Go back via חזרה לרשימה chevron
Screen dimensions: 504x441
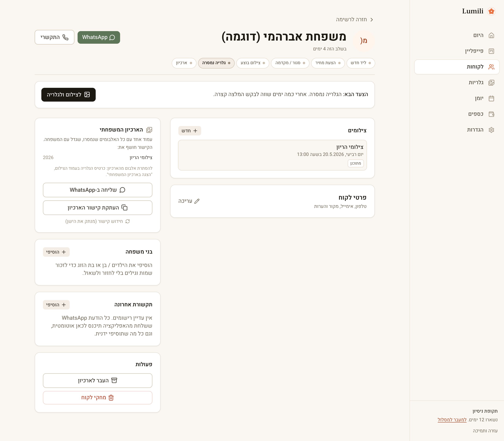click(372, 20)
